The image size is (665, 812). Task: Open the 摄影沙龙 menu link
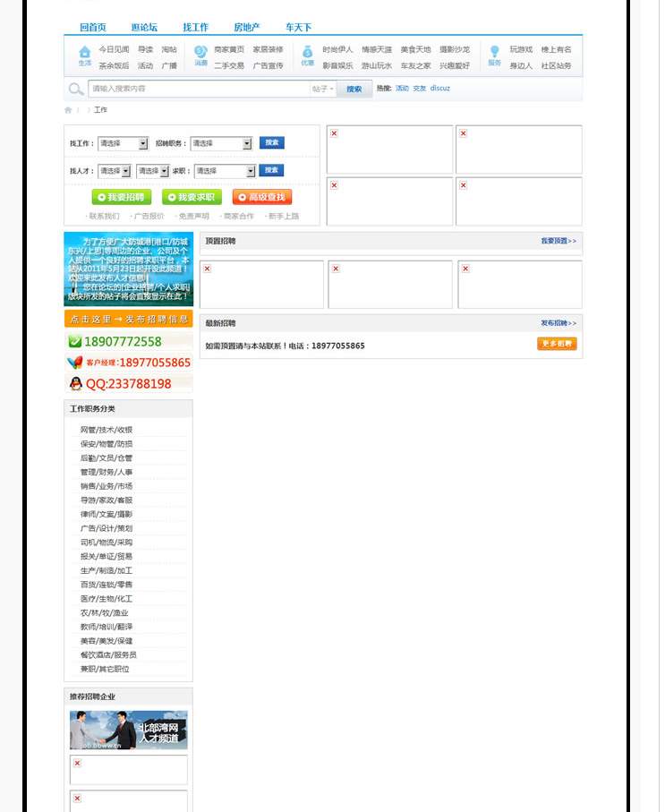(x=454, y=50)
